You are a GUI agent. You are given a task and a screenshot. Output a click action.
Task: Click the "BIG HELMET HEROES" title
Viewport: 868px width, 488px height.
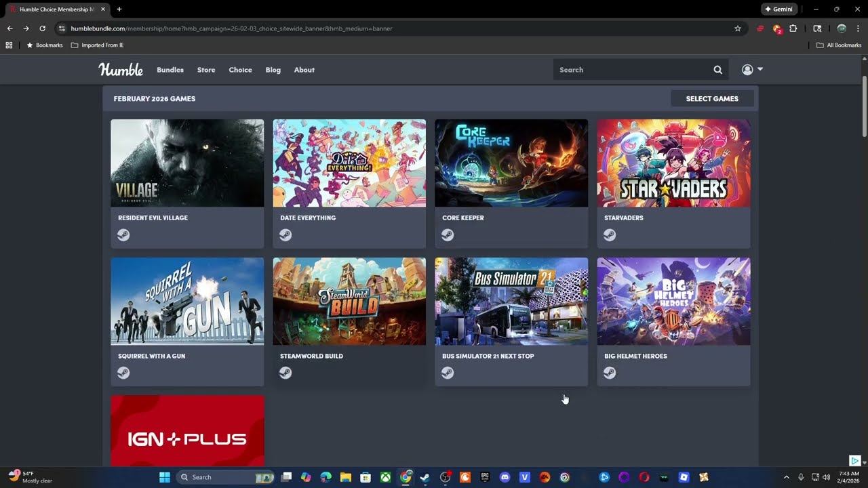[636, 356]
